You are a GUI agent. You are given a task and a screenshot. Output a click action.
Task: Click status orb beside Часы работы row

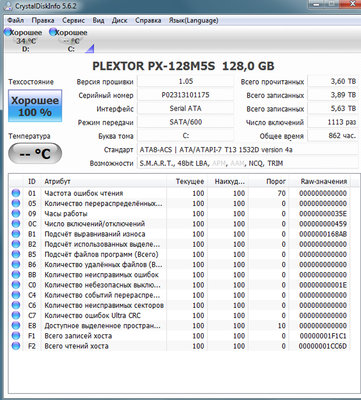[16, 213]
